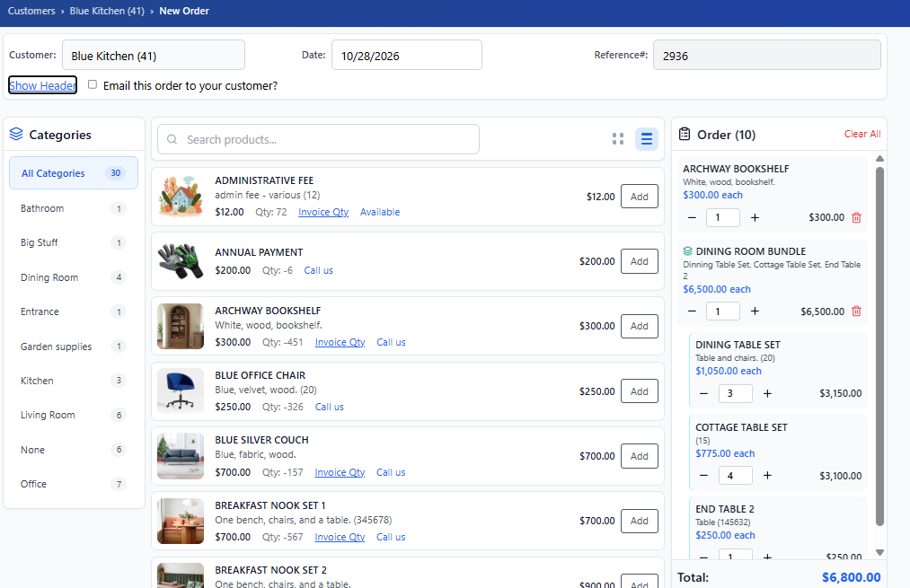Add Blue Silver Couch to order
Image resolution: width=910 pixels, height=588 pixels.
point(640,456)
